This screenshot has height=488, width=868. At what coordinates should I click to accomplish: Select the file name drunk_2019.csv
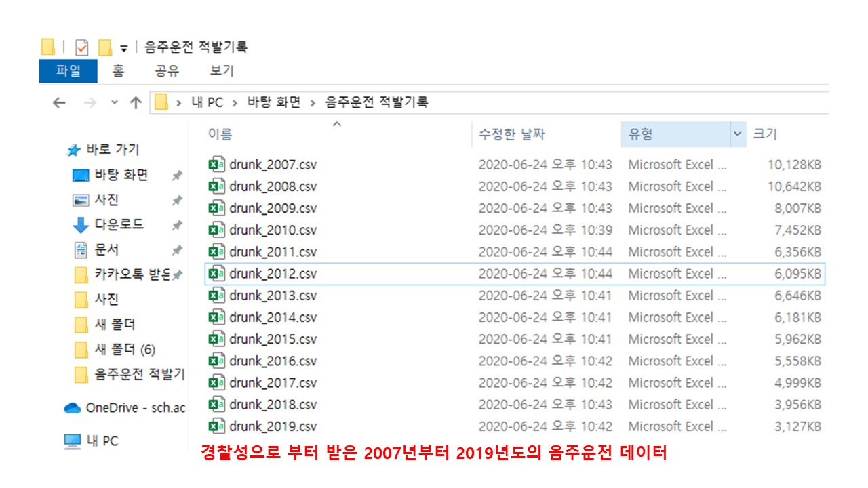tap(273, 426)
